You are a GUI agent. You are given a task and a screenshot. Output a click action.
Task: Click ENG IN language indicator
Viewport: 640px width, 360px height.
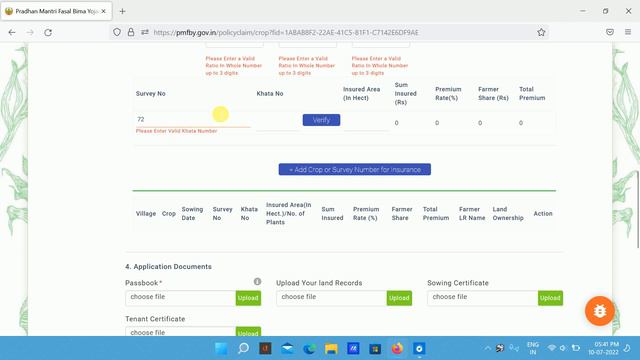click(533, 348)
